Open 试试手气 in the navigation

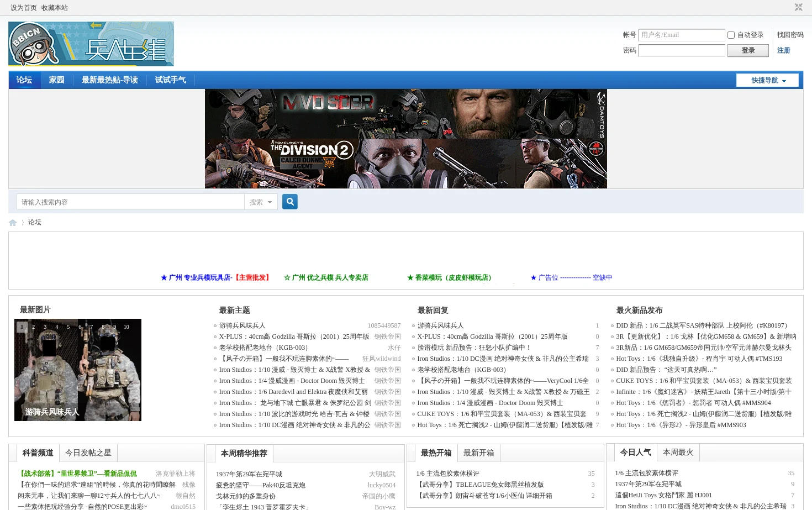click(x=171, y=80)
